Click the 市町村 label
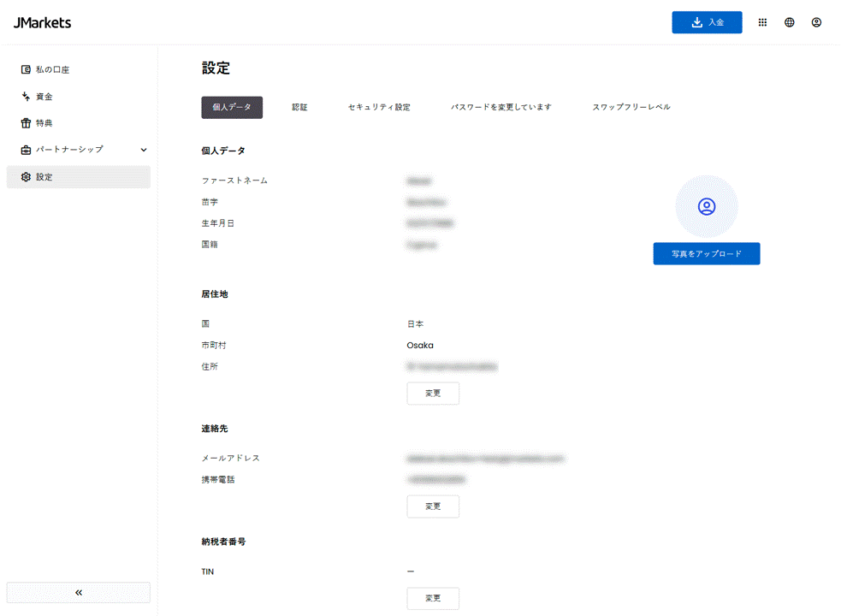 click(214, 346)
